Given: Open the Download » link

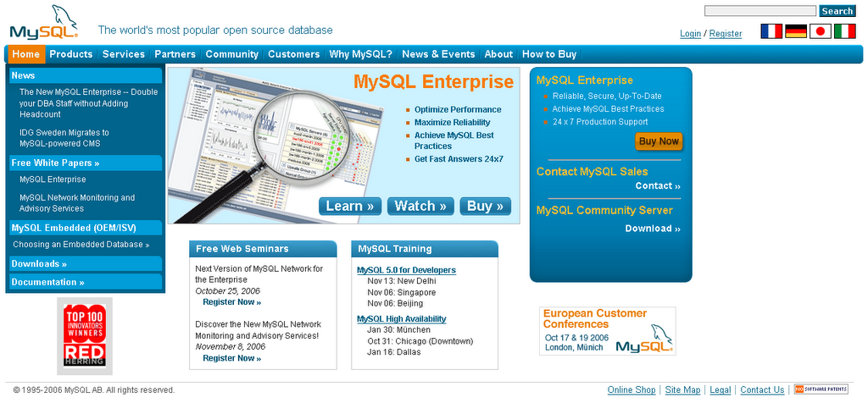Looking at the screenshot, I should coord(653,229).
